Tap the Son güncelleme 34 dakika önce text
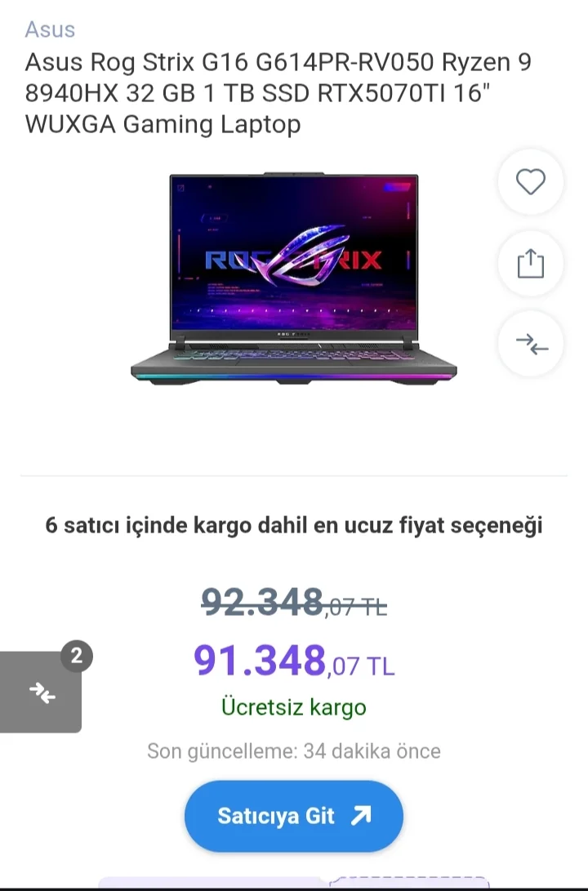The image size is (588, 891). [294, 751]
